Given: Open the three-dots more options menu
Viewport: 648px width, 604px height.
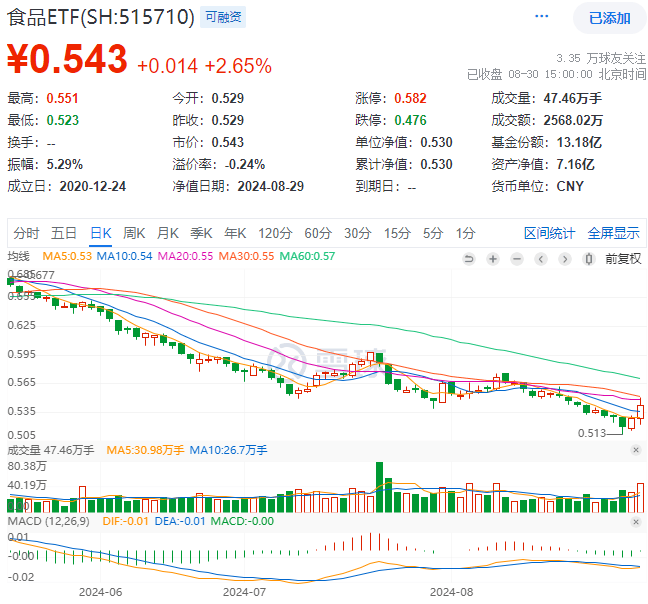Looking at the screenshot, I should click(x=542, y=17).
